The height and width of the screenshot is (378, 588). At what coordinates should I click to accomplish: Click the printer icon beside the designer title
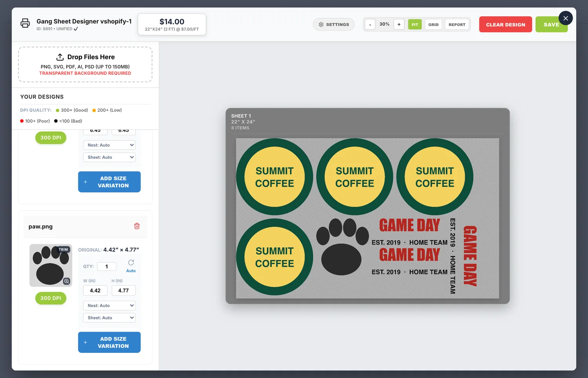(25, 23)
